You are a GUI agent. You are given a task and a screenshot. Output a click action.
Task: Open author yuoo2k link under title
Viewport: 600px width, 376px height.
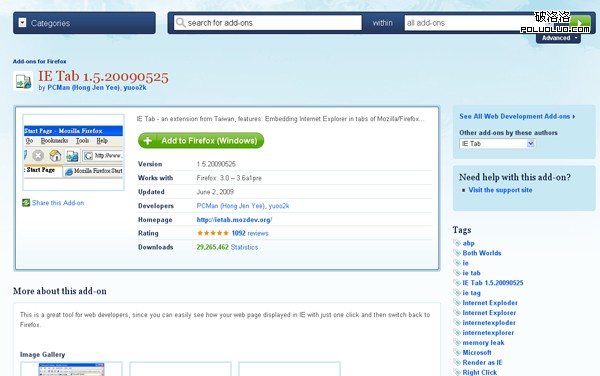click(x=135, y=88)
